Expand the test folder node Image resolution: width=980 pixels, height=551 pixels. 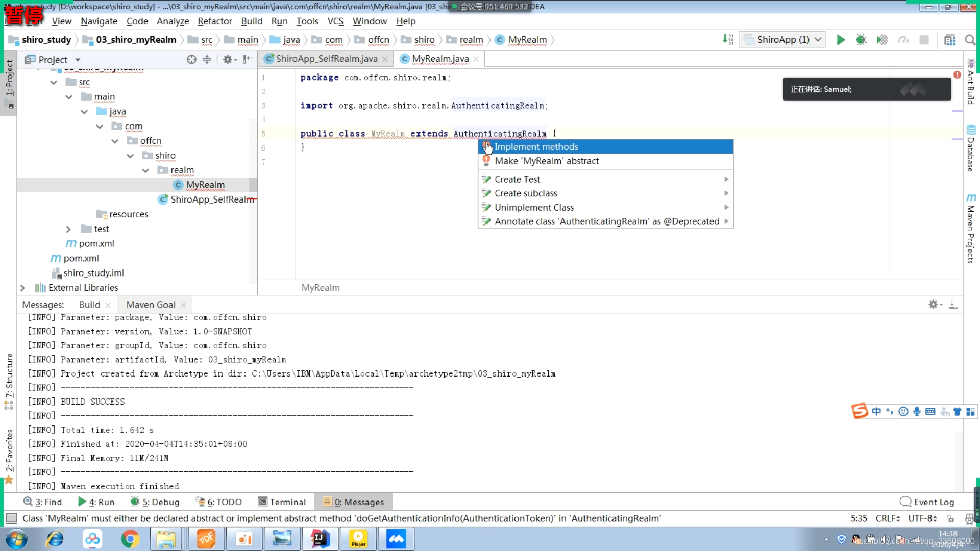(x=68, y=229)
